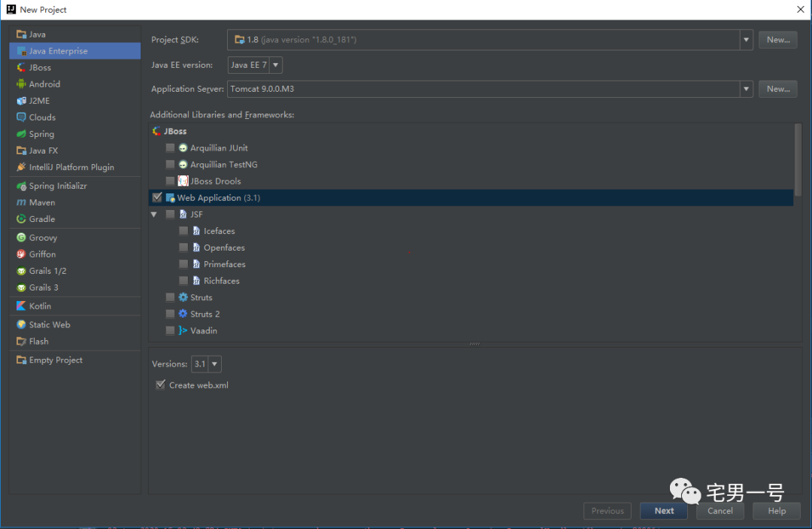This screenshot has height=529, width=812.
Task: Click the panel splitter handle below frameworks list
Action: pos(474,344)
